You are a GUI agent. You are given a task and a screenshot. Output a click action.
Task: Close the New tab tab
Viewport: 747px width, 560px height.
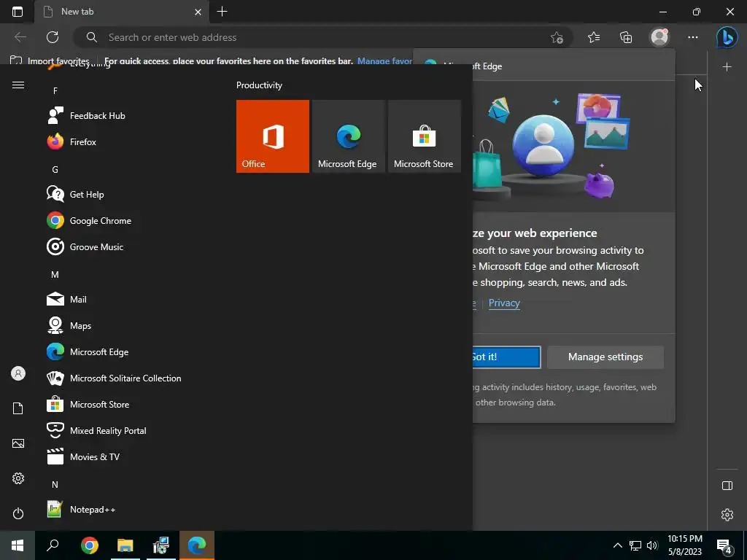(198, 12)
